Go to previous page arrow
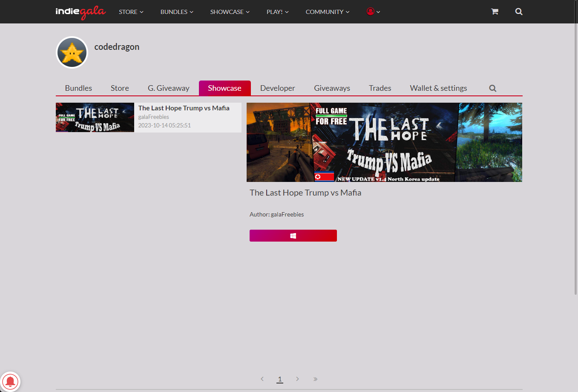 coord(262,379)
